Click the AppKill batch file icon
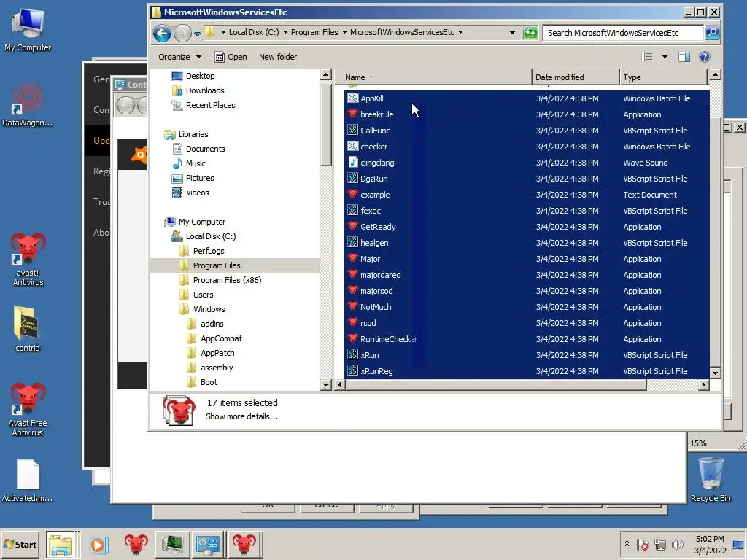Screen dimensions: 747x560 coord(352,98)
